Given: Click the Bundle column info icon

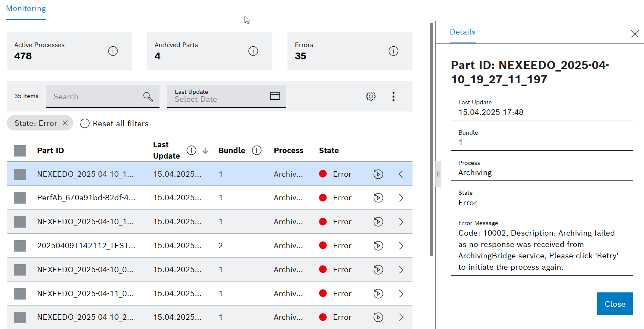Looking at the screenshot, I should (257, 150).
